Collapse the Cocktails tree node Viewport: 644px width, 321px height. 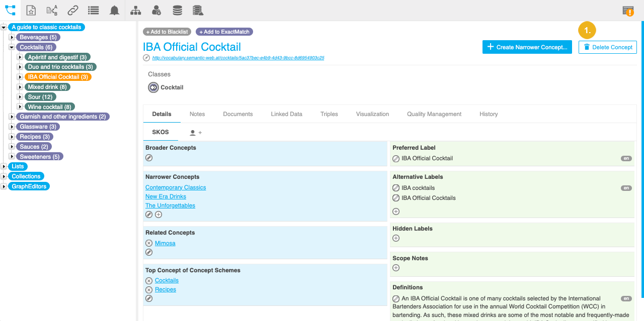pos(12,47)
